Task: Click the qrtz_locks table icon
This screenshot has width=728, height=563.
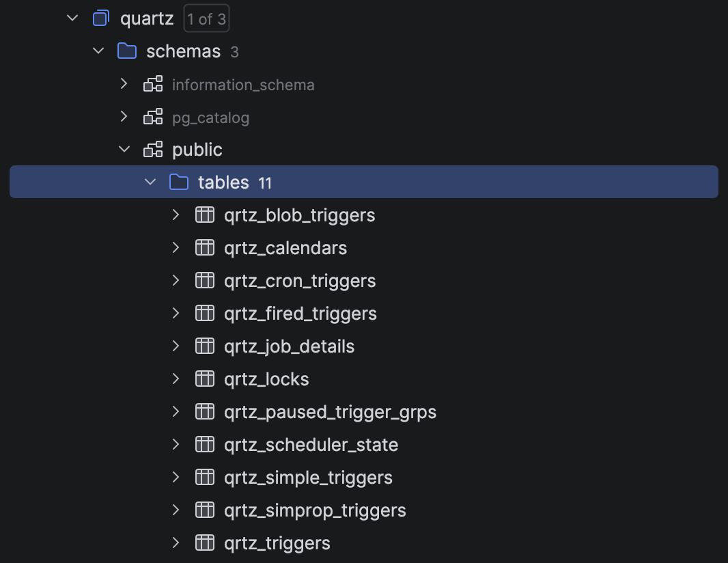Action: (205, 379)
